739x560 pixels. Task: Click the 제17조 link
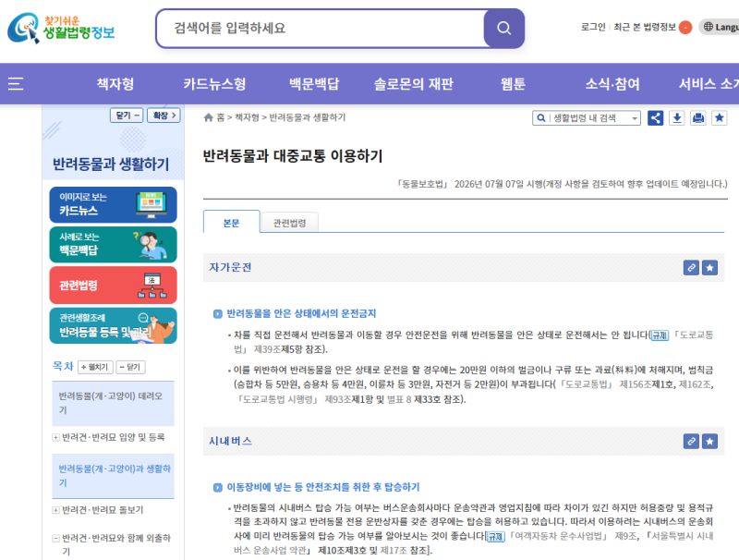(394, 550)
